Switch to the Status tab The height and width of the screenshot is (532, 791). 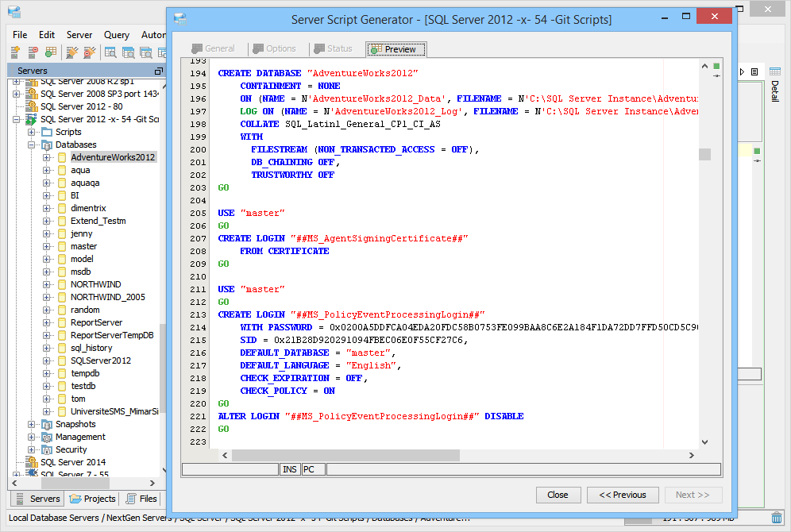[x=333, y=48]
